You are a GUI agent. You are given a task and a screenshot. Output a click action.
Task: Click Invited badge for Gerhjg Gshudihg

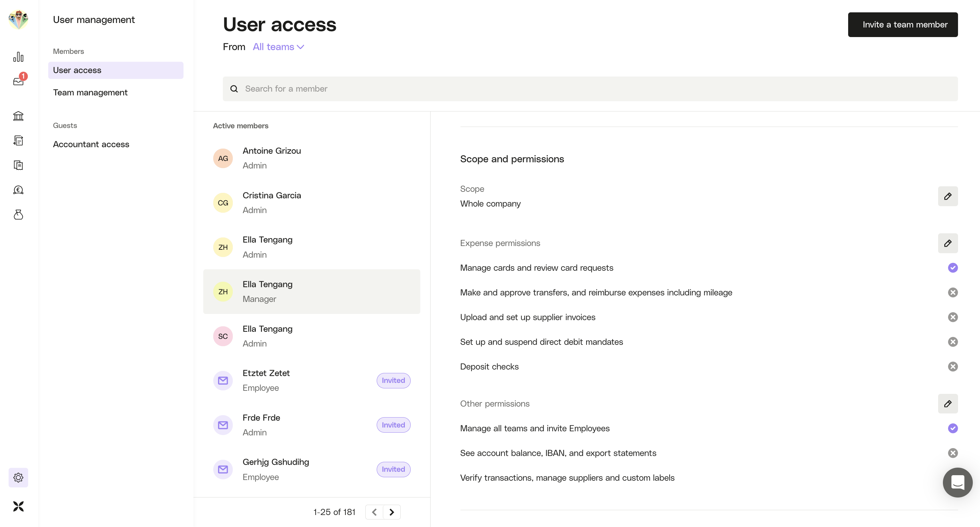394,470
